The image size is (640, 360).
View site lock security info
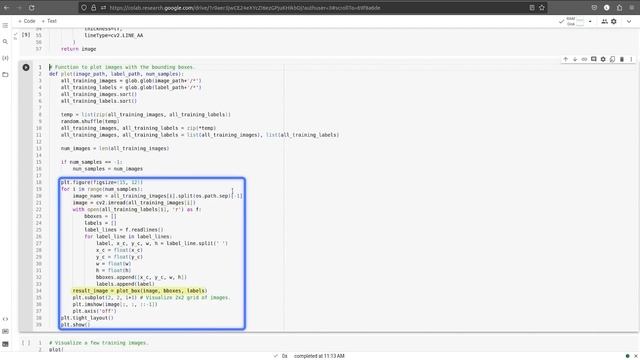coord(93,7)
